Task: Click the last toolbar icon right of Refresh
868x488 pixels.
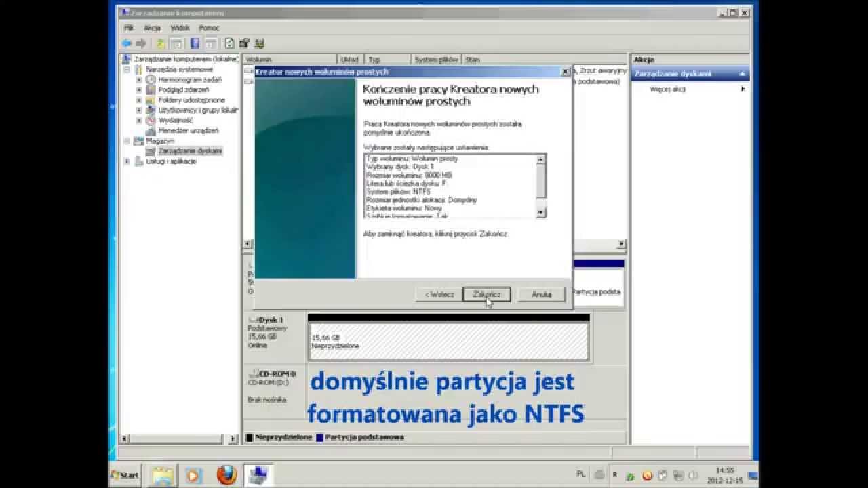Action: 259,43
